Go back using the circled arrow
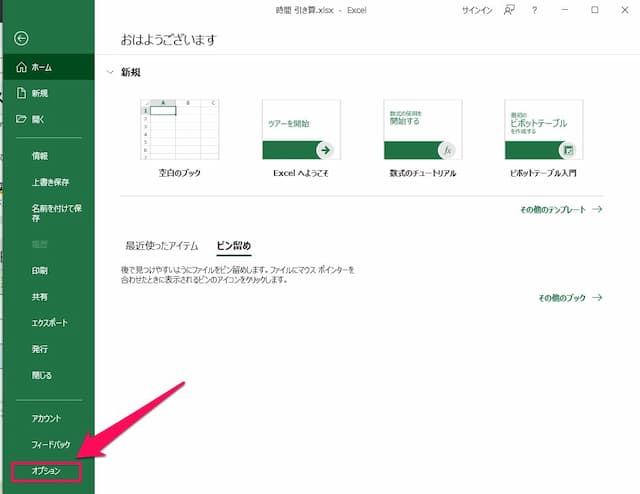 tap(21, 38)
